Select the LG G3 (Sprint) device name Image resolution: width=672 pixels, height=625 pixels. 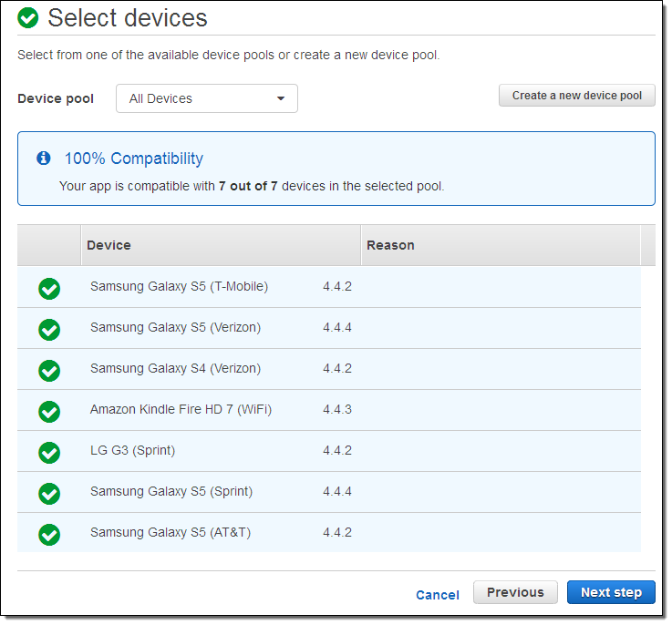(x=132, y=450)
